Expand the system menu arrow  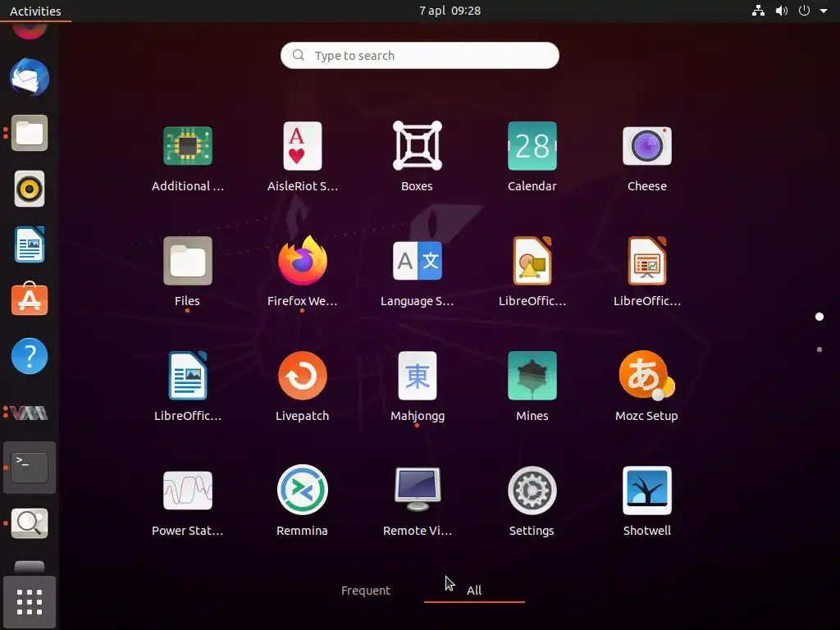[824, 11]
